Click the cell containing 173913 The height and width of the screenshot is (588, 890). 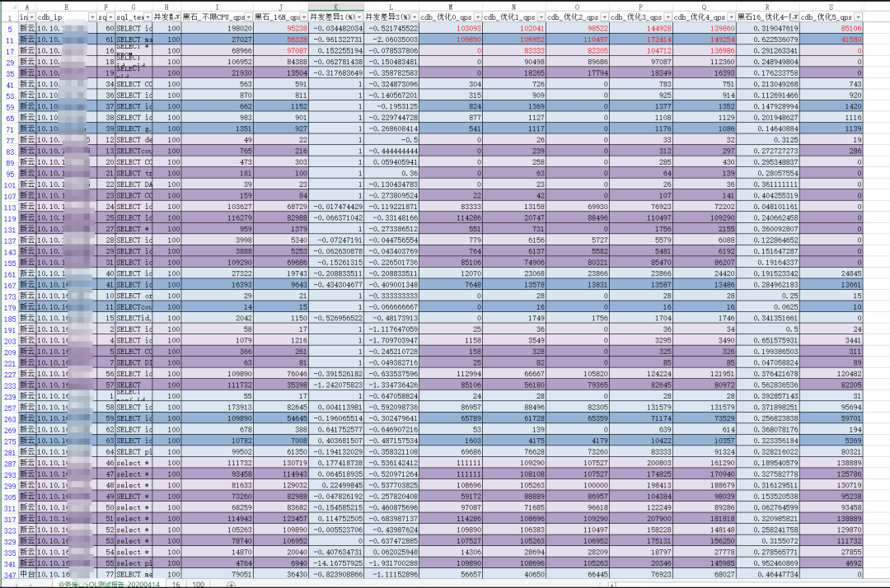point(218,407)
